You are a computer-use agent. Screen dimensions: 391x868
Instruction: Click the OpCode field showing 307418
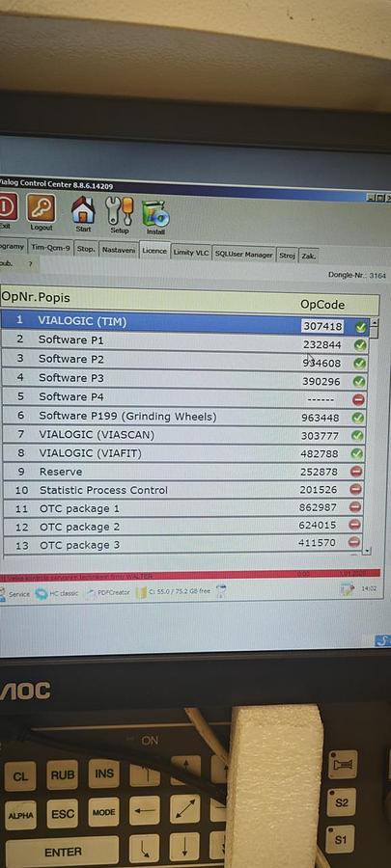(x=322, y=326)
